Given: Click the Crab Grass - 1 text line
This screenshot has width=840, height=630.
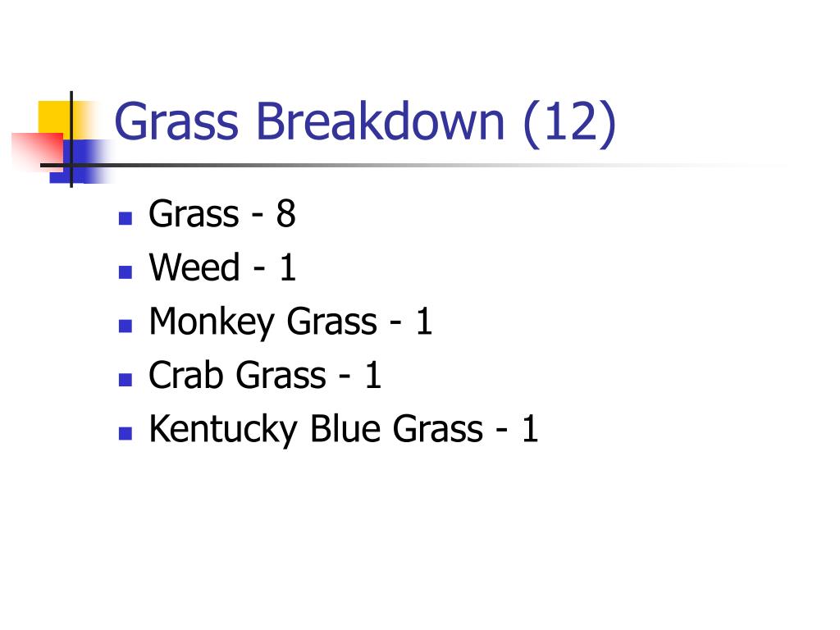Looking at the screenshot, I should (x=265, y=374).
